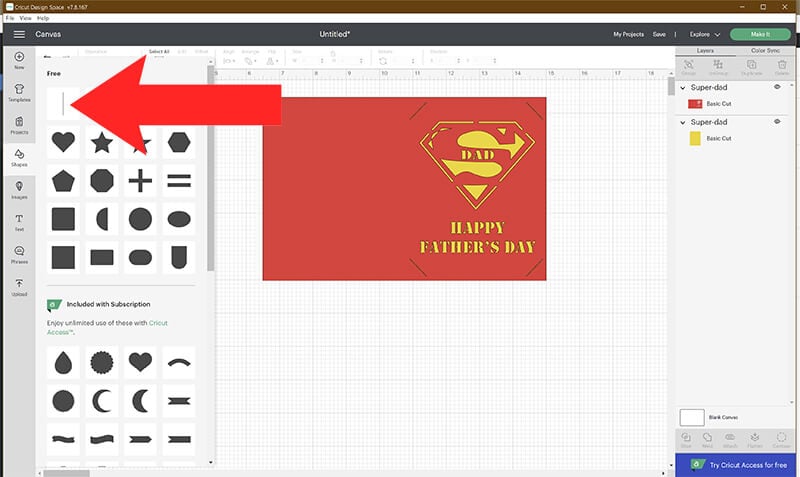Hide the yellow Super-dad layer via eye
The height and width of the screenshot is (477, 800).
point(777,121)
